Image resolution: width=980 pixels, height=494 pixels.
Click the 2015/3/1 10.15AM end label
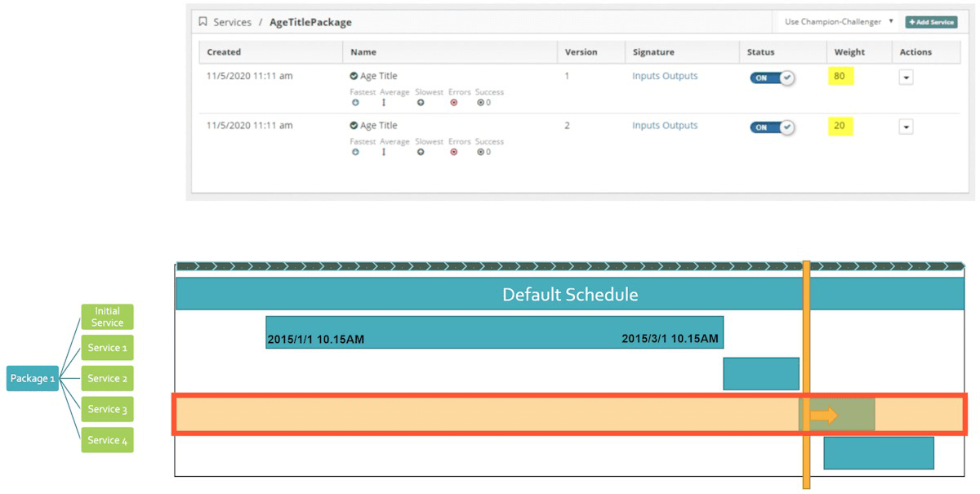pyautogui.click(x=670, y=338)
